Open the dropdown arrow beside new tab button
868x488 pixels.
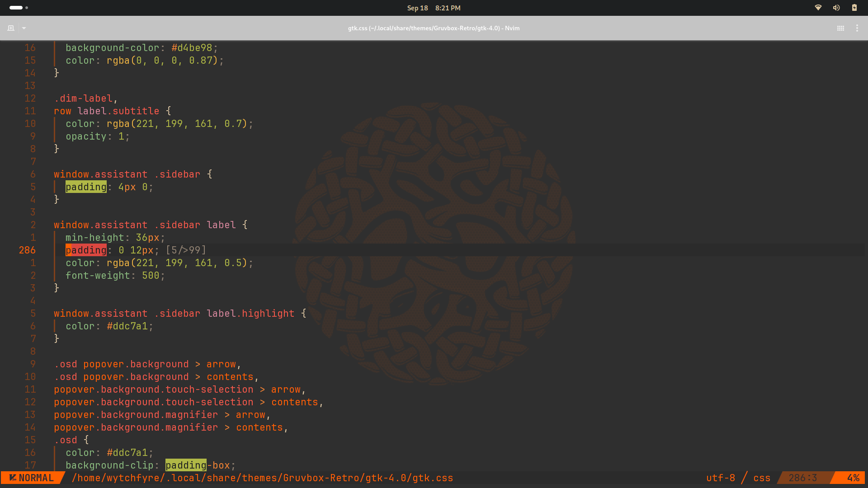24,28
